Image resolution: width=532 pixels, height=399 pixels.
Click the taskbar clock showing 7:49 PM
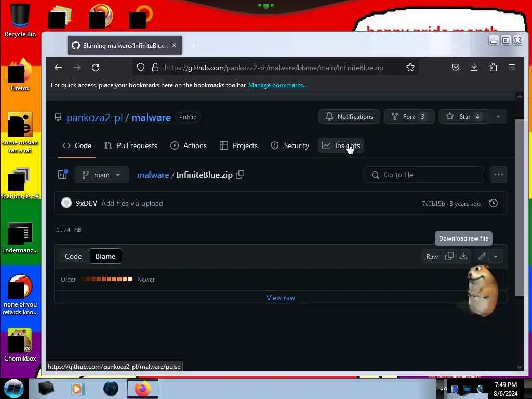[506, 389]
